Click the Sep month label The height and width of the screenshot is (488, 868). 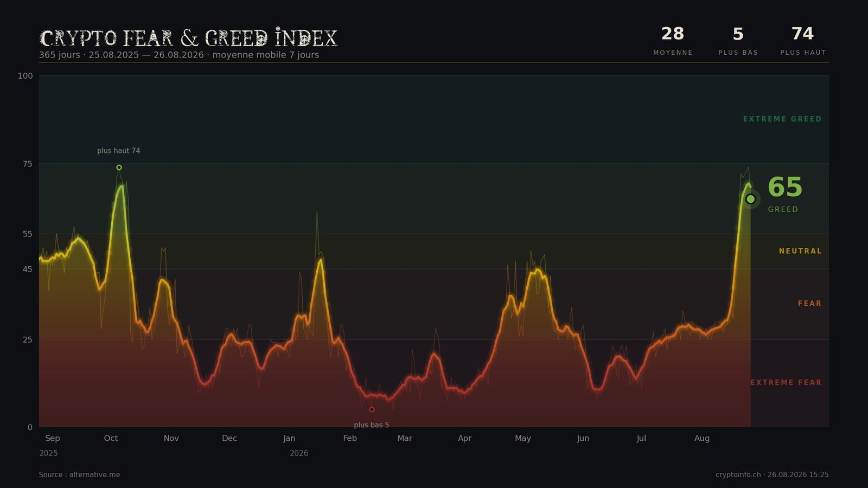[53, 438]
